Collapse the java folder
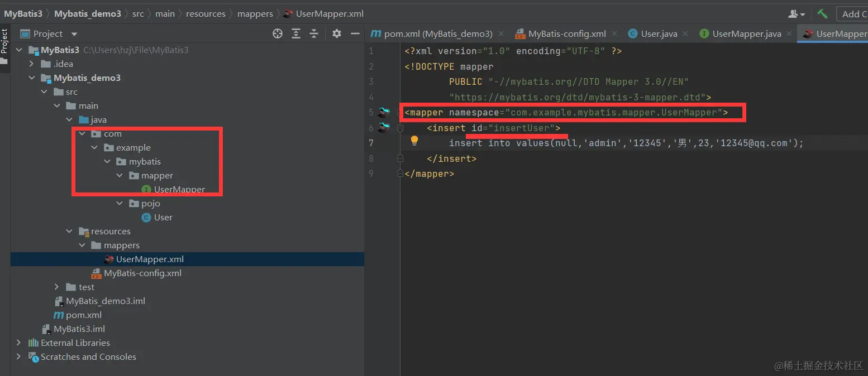The width and height of the screenshot is (868, 376). (69, 120)
